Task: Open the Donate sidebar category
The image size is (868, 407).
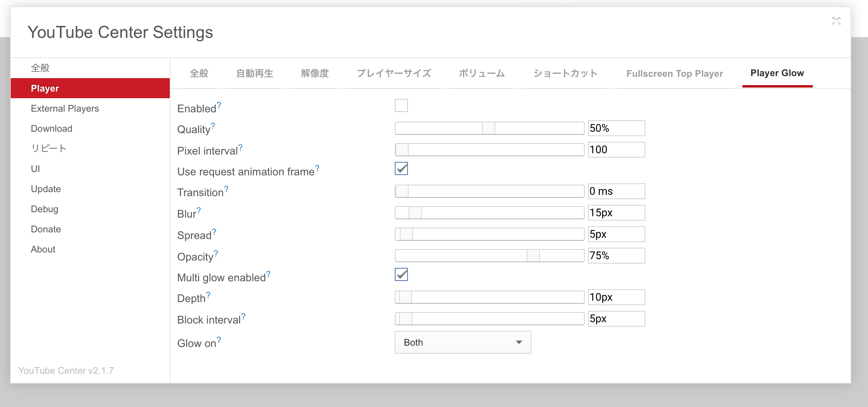Action: coord(90,229)
